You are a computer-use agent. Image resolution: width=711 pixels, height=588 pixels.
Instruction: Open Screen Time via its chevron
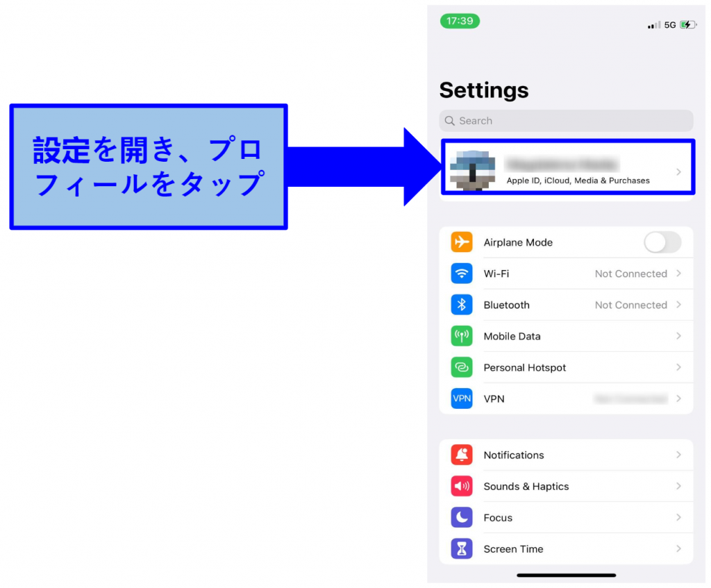pyautogui.click(x=679, y=548)
